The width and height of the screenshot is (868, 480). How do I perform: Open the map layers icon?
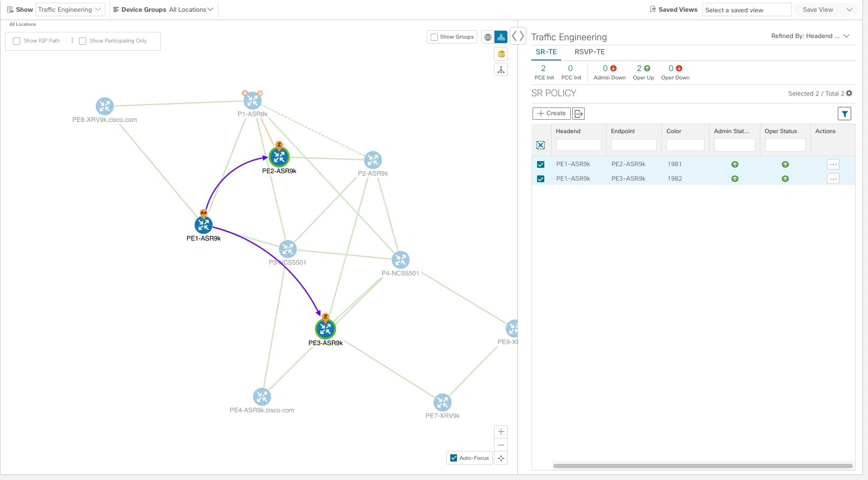point(501,54)
